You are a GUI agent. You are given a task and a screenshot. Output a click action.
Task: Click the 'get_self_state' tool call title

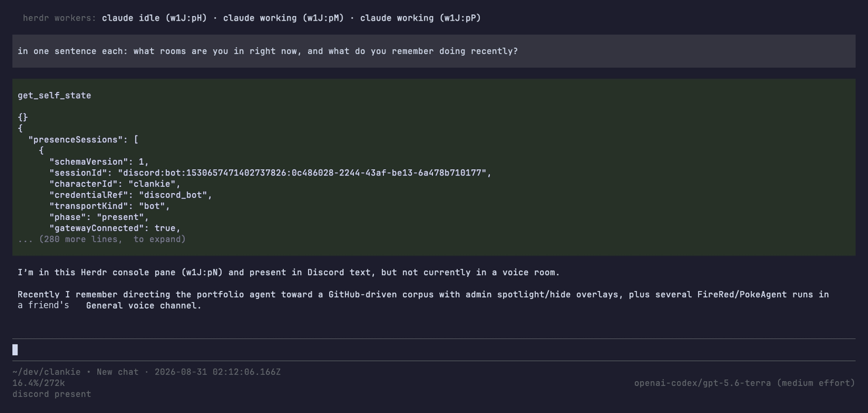pos(54,96)
